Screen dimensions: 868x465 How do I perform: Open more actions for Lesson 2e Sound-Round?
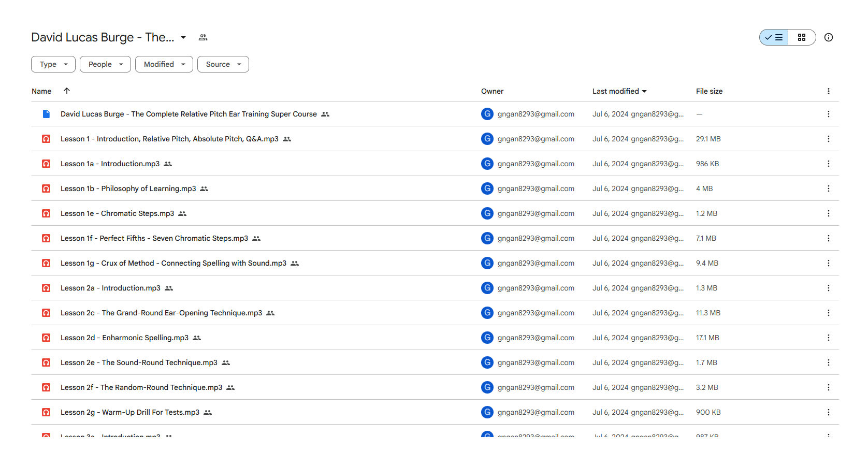tap(829, 362)
